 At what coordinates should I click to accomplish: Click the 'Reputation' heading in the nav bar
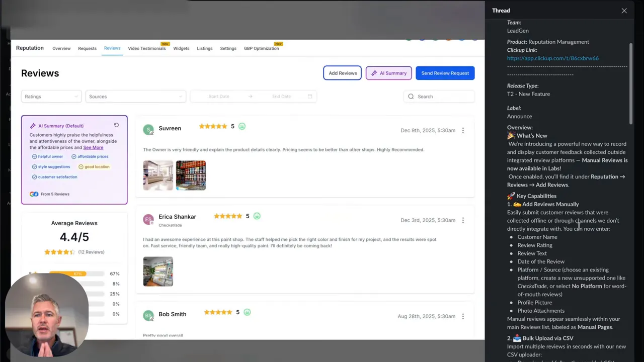[30, 48]
